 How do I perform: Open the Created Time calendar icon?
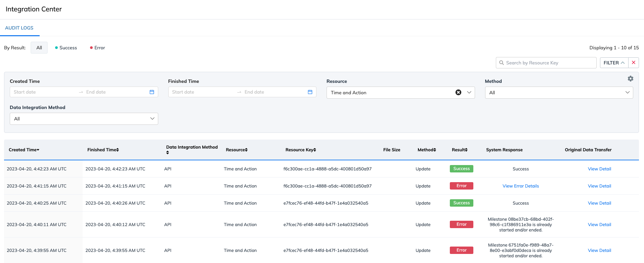(152, 92)
